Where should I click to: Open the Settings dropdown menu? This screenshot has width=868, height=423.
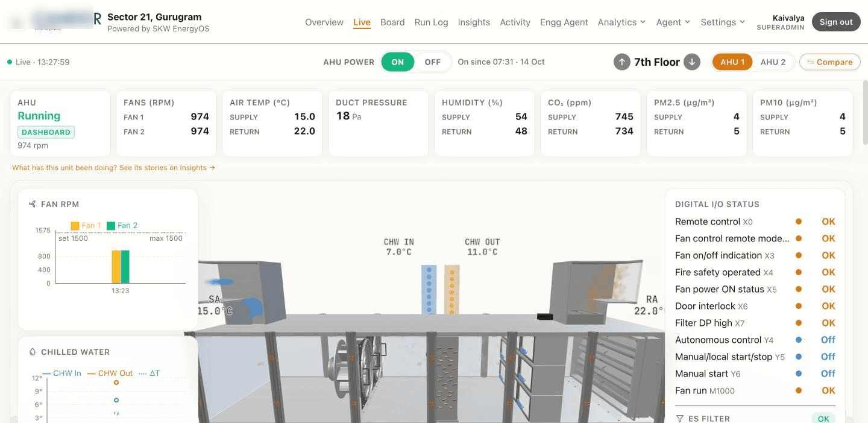(723, 22)
